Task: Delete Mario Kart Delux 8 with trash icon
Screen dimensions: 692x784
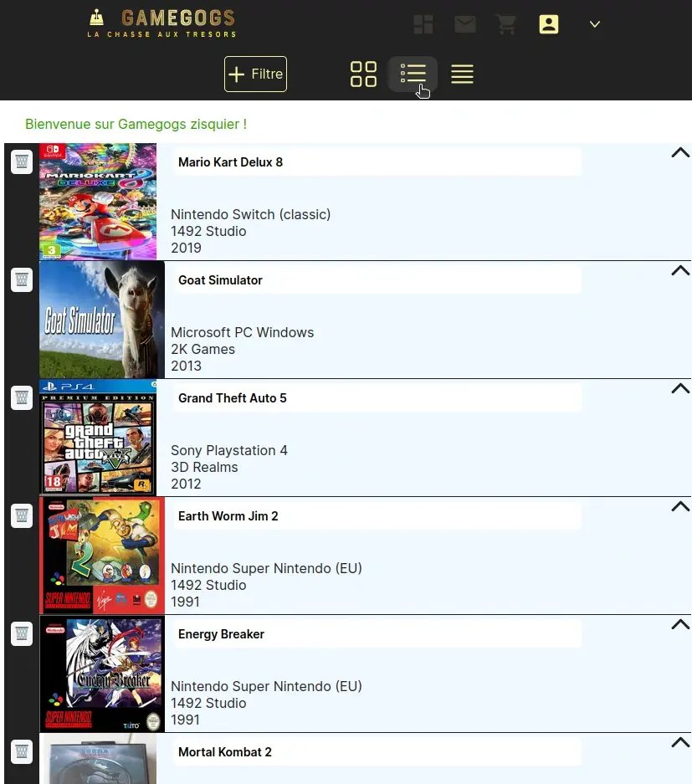Action: tap(22, 162)
